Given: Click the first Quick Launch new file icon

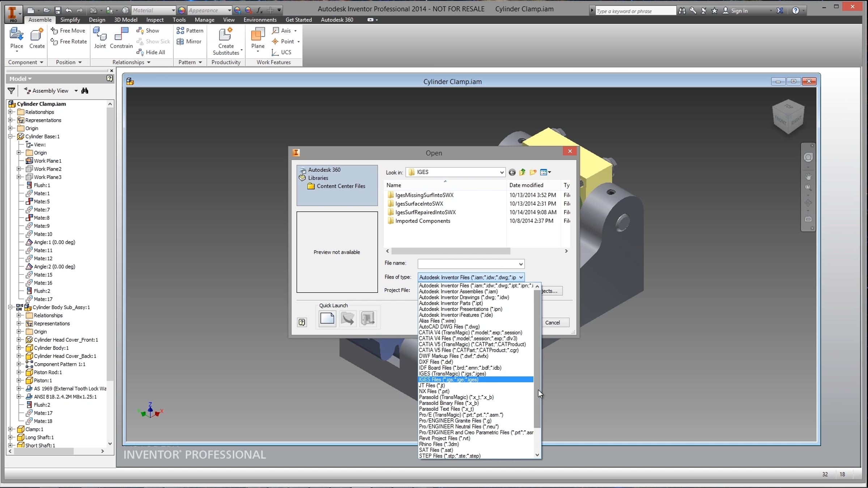Looking at the screenshot, I should click(327, 318).
